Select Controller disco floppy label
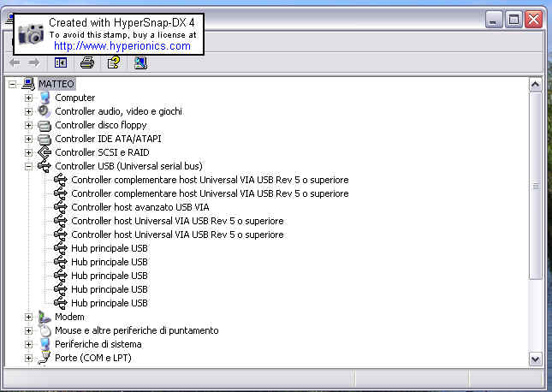Screen dimensions: 552x392 tap(101, 125)
